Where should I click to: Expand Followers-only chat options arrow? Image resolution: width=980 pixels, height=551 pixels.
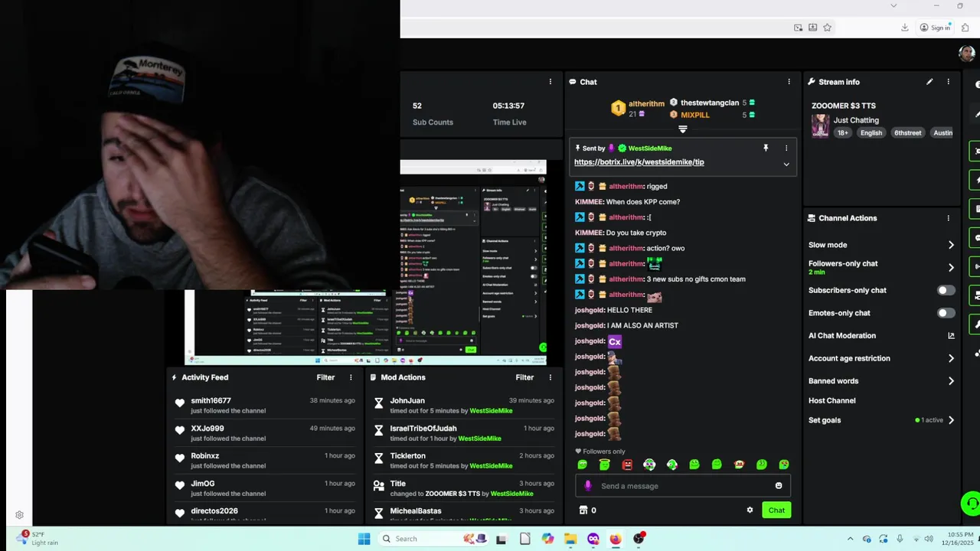point(951,268)
